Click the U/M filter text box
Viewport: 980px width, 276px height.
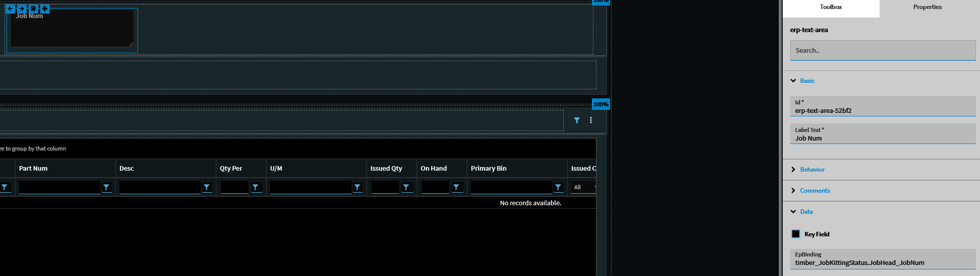(311, 187)
